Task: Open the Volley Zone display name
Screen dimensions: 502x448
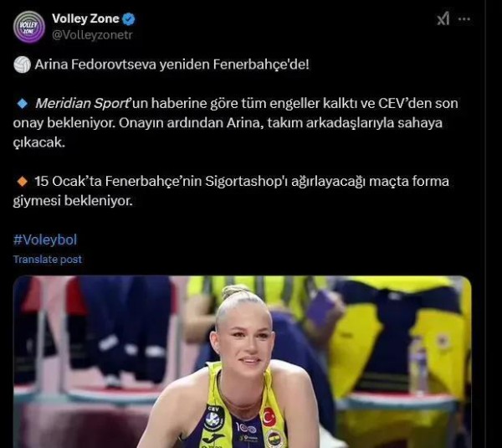Action: [85, 18]
